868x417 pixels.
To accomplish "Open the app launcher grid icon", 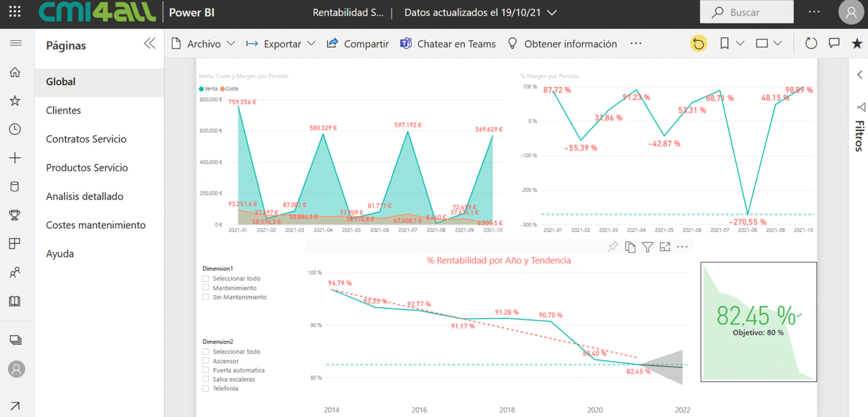I will (15, 12).
